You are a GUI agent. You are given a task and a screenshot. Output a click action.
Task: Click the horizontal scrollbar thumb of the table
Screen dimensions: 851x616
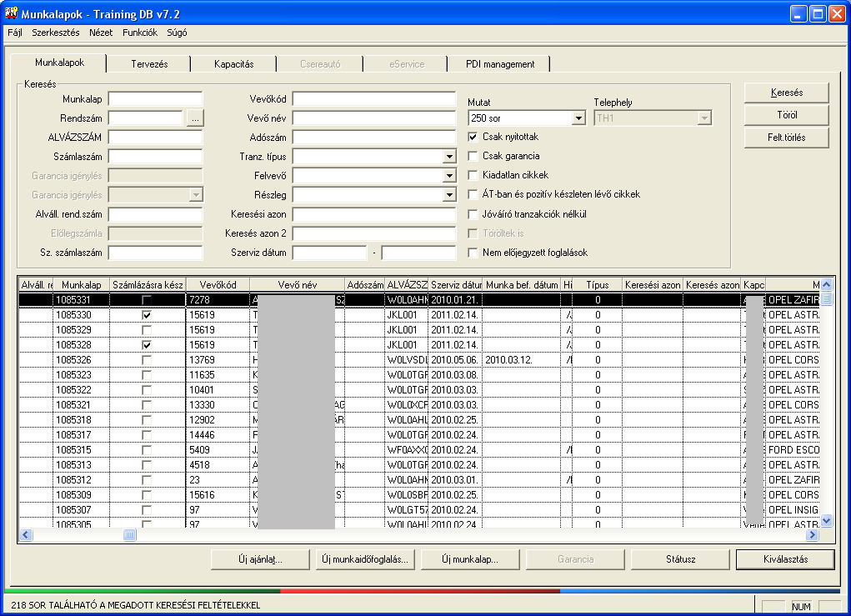tap(130, 535)
